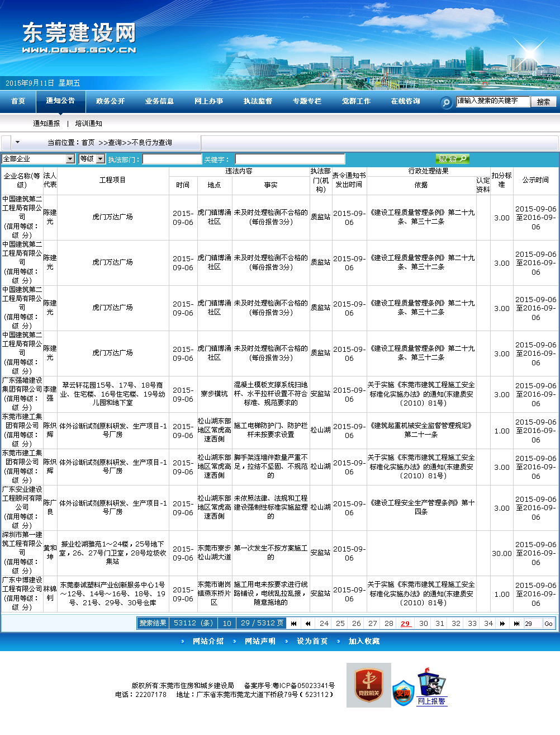Jump to last page arrow
Screen dimensions: 560x735
tap(516, 623)
